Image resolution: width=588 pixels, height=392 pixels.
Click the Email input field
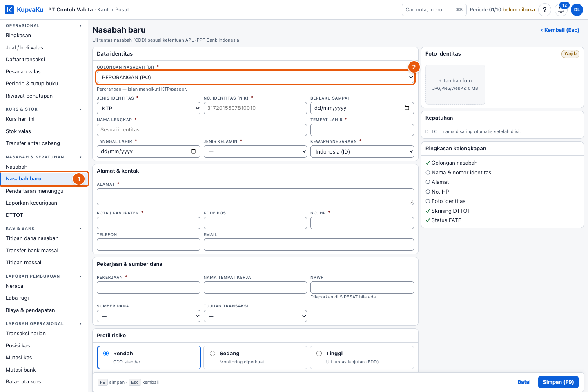coord(309,245)
